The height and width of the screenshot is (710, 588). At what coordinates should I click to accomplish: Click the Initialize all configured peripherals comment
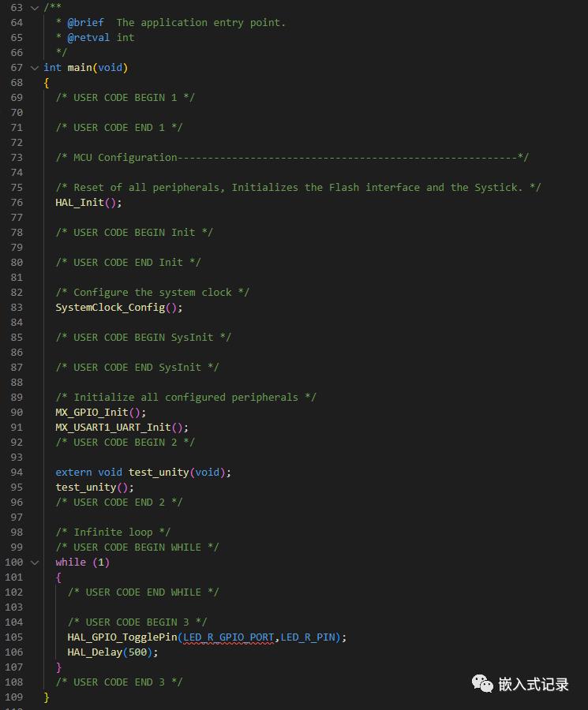pos(185,398)
